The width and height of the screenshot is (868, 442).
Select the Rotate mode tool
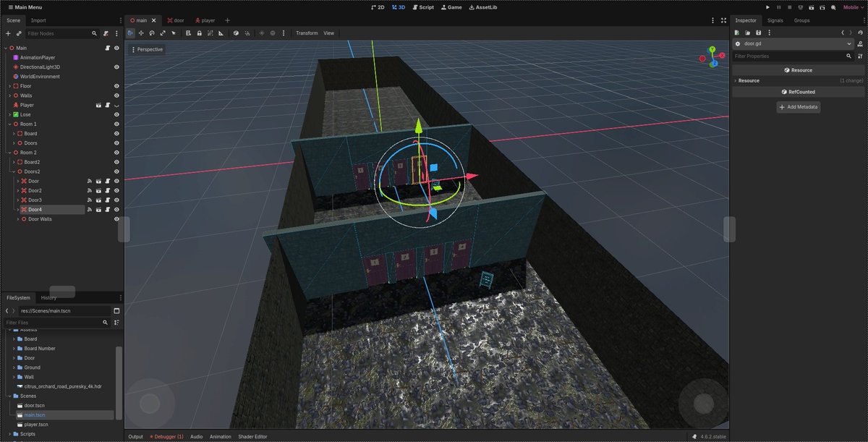pos(152,33)
